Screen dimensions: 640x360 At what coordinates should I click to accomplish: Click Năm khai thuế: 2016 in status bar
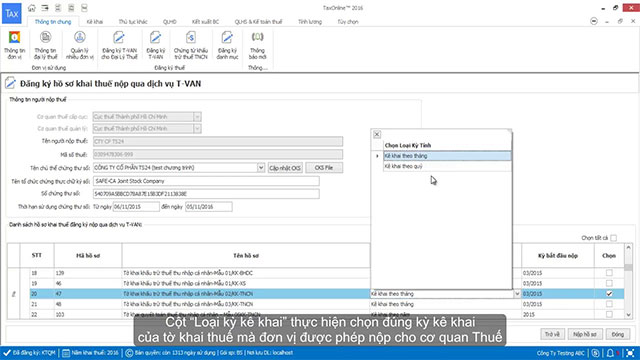(91, 353)
